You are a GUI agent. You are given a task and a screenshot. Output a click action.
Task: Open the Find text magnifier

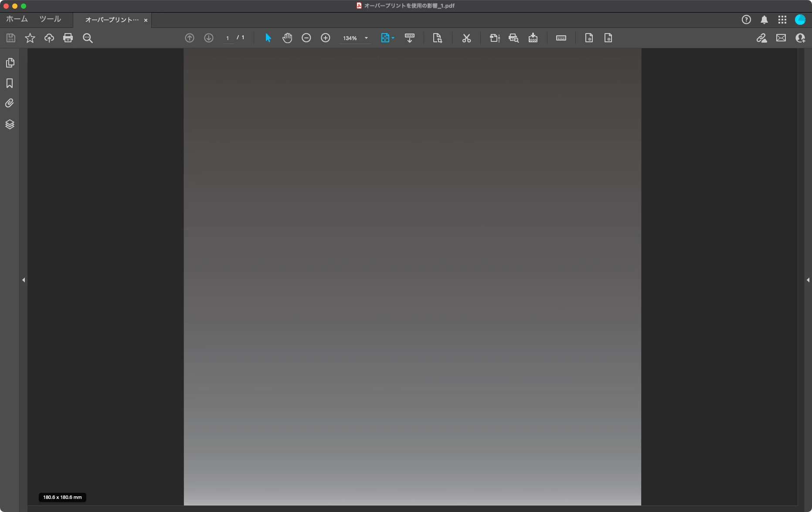coord(88,38)
